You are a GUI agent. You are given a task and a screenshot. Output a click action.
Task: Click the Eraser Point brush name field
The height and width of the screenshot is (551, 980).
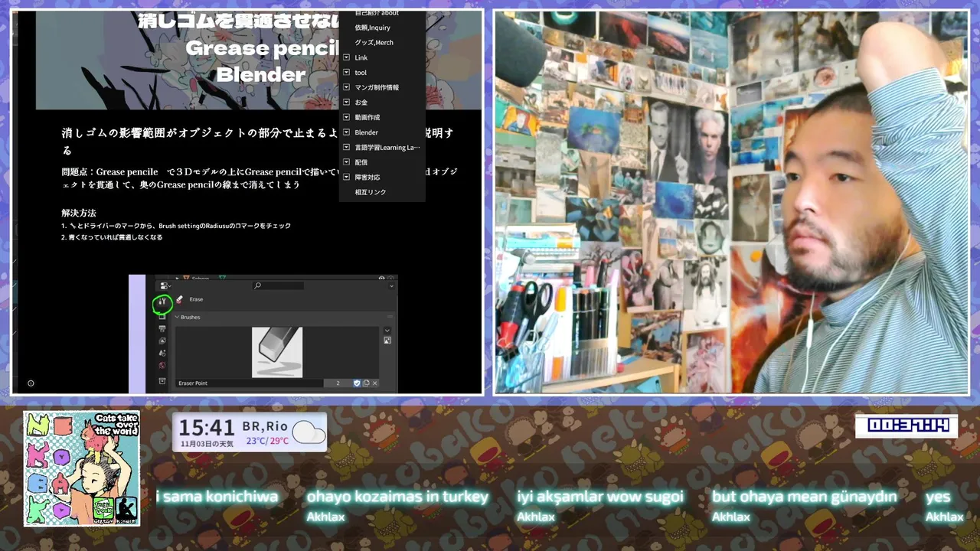click(250, 383)
